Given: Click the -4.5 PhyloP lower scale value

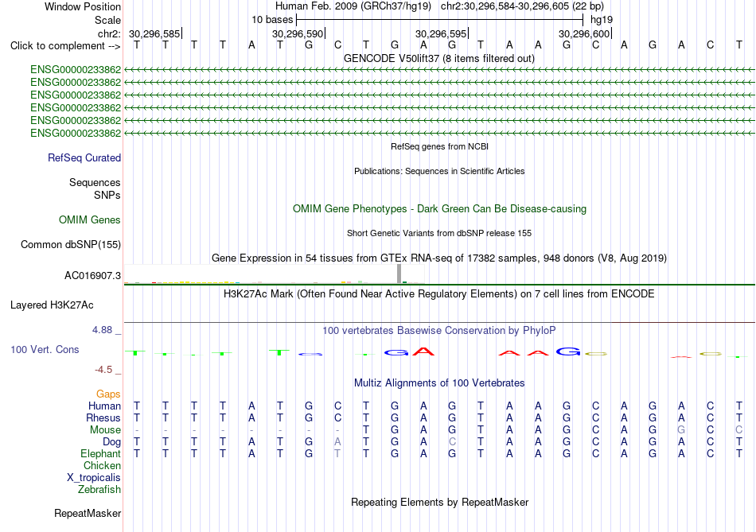Looking at the screenshot, I should tap(103, 370).
